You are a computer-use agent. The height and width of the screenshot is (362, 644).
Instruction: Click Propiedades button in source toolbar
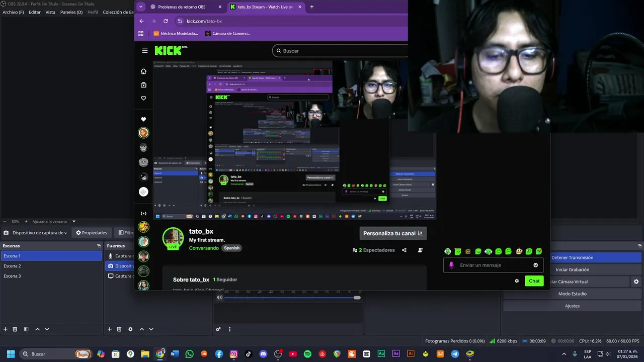point(92,233)
